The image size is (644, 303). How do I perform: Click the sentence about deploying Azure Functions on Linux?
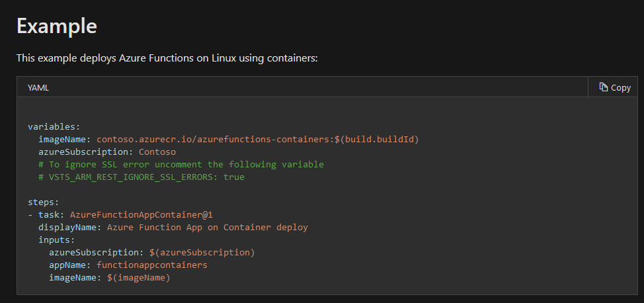click(x=167, y=58)
